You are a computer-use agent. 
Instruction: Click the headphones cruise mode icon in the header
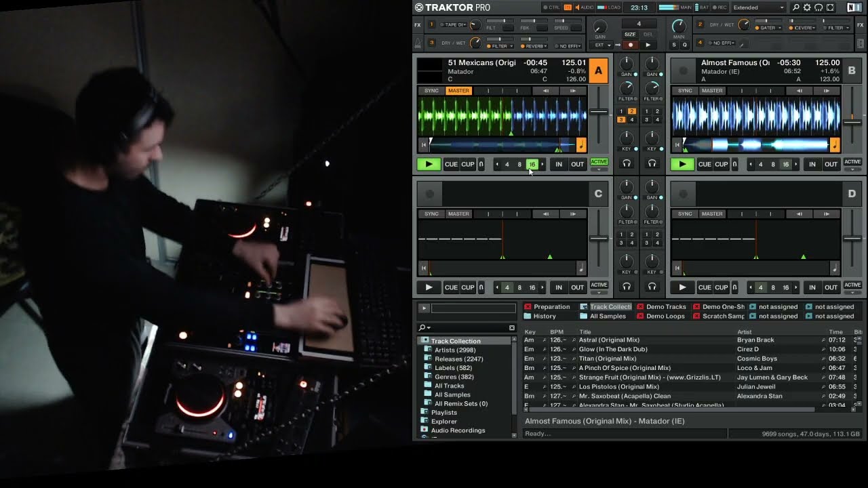click(818, 7)
